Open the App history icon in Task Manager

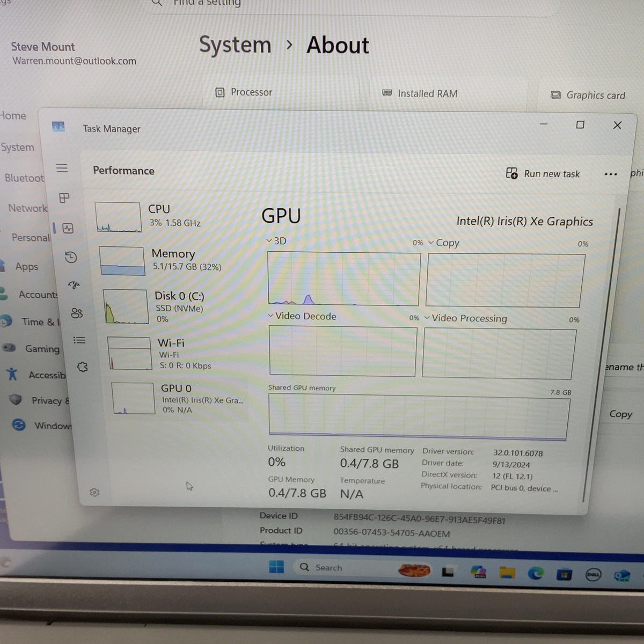71,258
